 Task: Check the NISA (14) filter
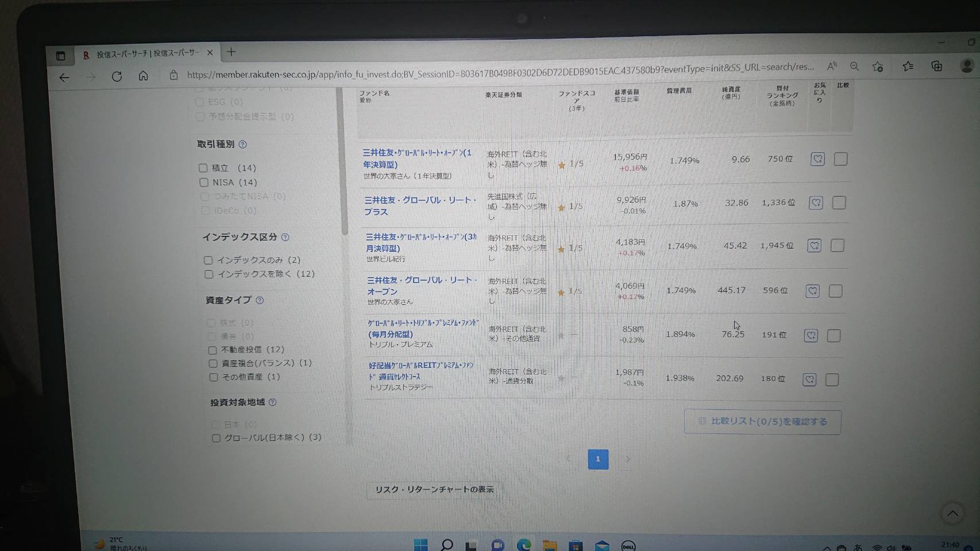[203, 183]
